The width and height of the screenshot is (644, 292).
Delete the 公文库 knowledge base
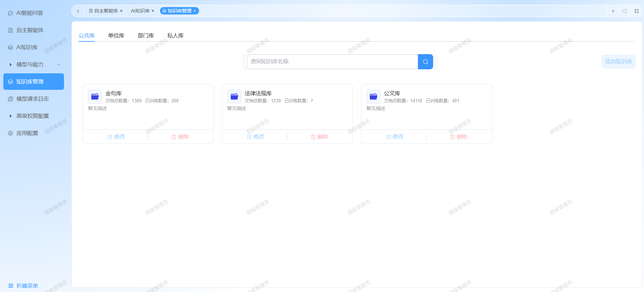[x=459, y=137]
